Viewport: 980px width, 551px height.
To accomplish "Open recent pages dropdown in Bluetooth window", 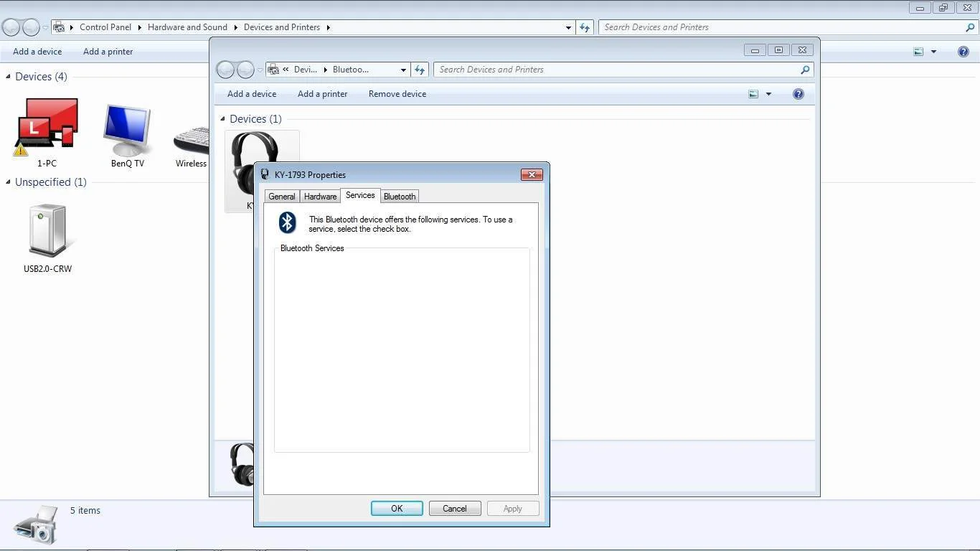I will coord(259,70).
